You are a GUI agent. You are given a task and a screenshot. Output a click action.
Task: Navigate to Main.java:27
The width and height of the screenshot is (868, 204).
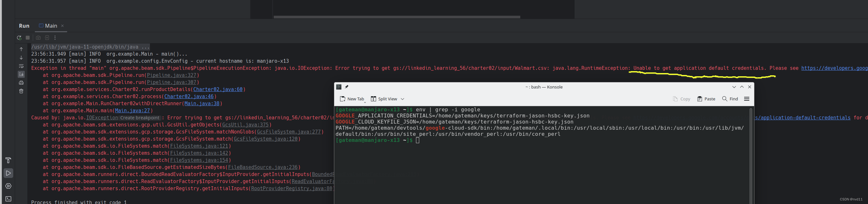133,111
